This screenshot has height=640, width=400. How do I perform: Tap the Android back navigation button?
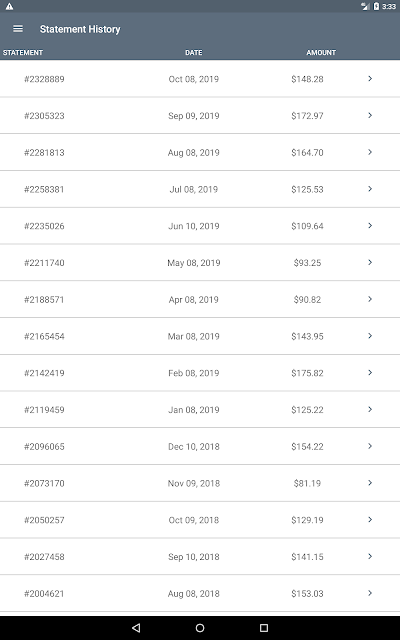click(x=136, y=628)
